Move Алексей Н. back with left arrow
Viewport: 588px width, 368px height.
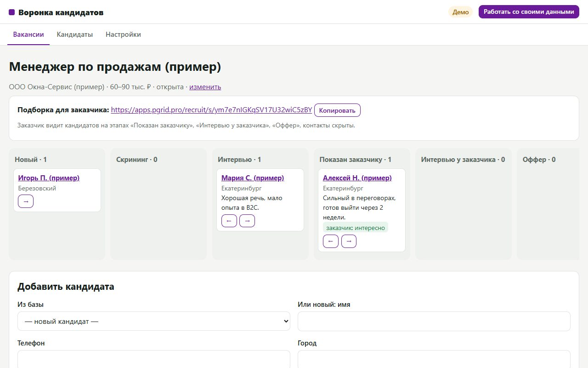[331, 241]
